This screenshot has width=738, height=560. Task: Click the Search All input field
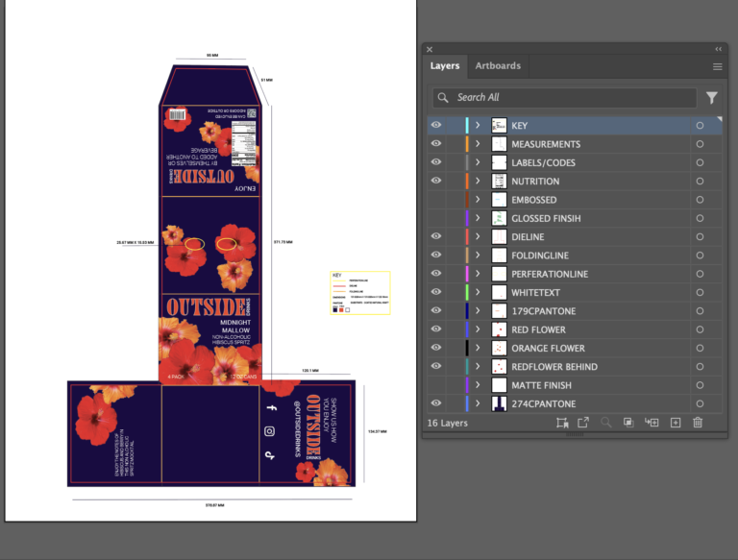pyautogui.click(x=564, y=97)
